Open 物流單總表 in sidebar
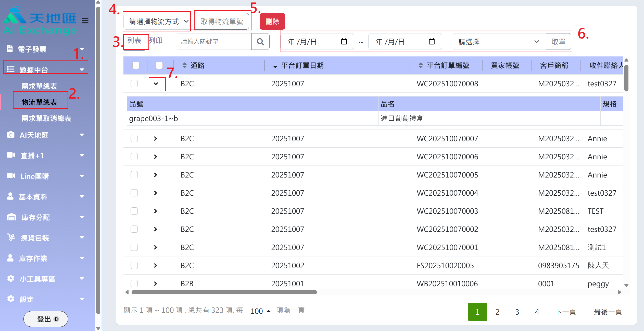 [x=39, y=102]
